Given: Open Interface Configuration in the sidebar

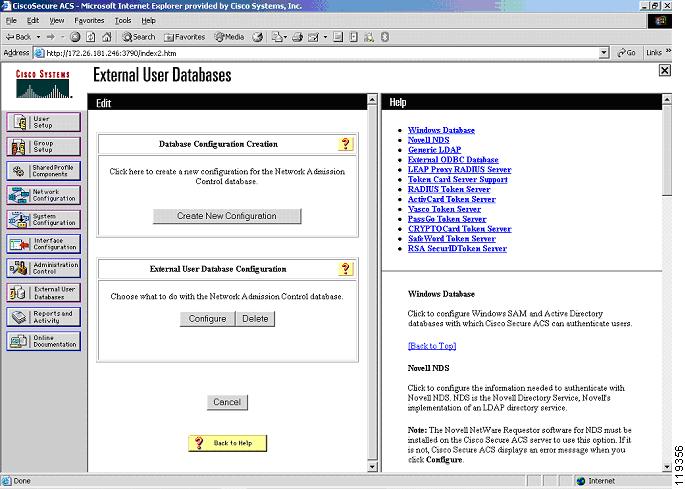Looking at the screenshot, I should point(44,244).
